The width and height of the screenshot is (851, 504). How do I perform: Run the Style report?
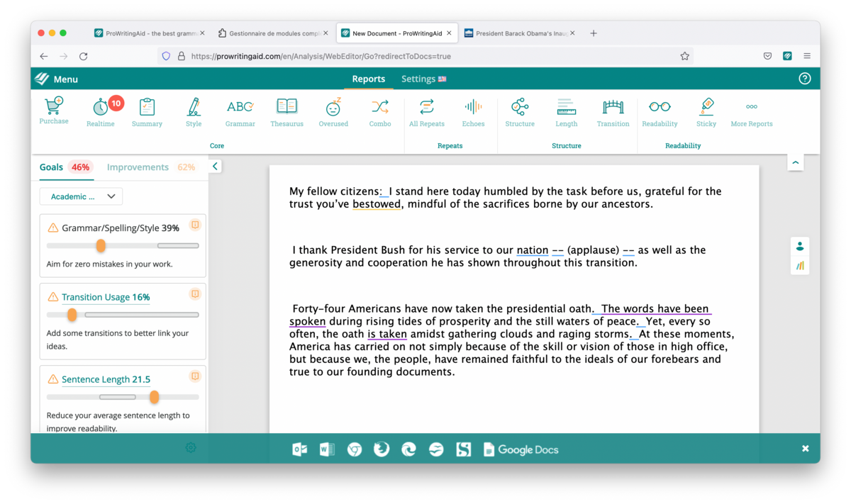coord(194,112)
